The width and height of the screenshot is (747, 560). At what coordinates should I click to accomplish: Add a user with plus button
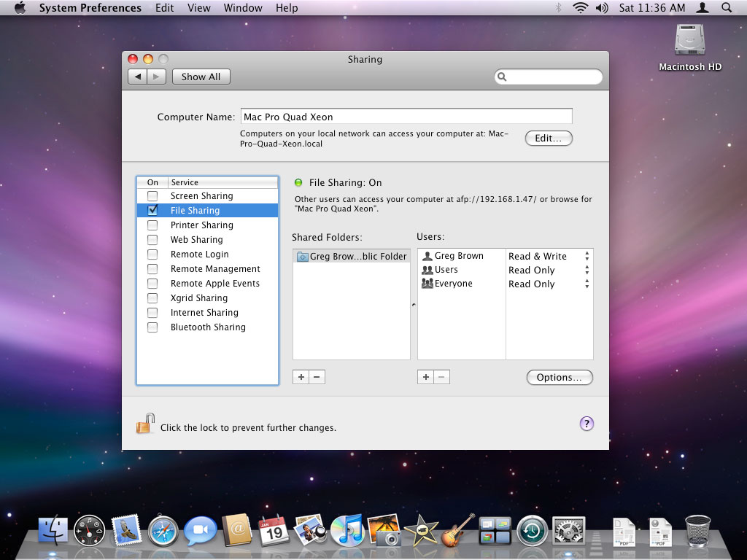425,377
